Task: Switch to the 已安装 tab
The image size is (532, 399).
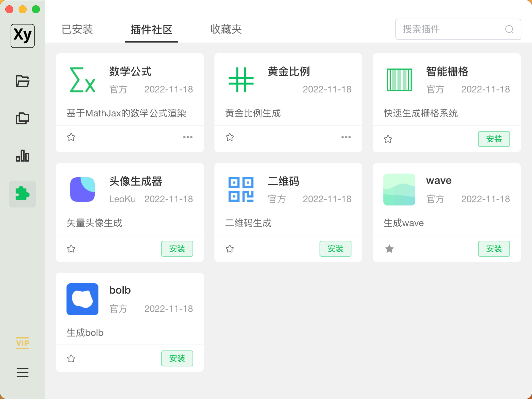Action: (77, 30)
